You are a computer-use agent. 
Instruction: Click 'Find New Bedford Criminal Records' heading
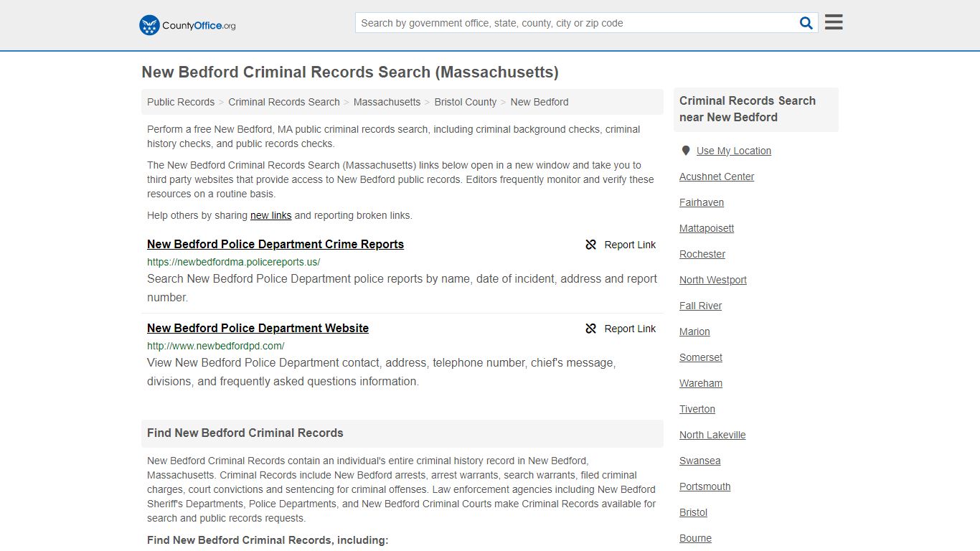tap(245, 433)
